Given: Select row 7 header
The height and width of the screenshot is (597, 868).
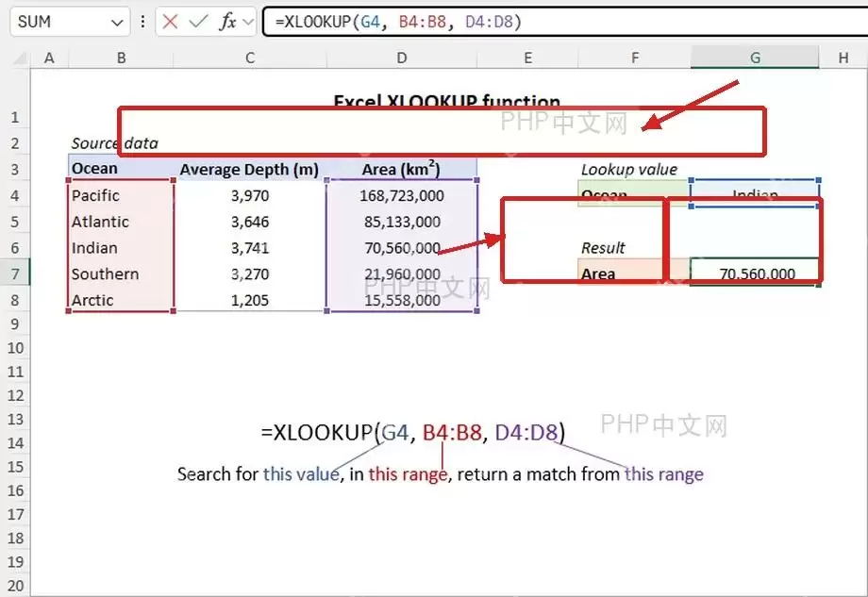Looking at the screenshot, I should (15, 274).
